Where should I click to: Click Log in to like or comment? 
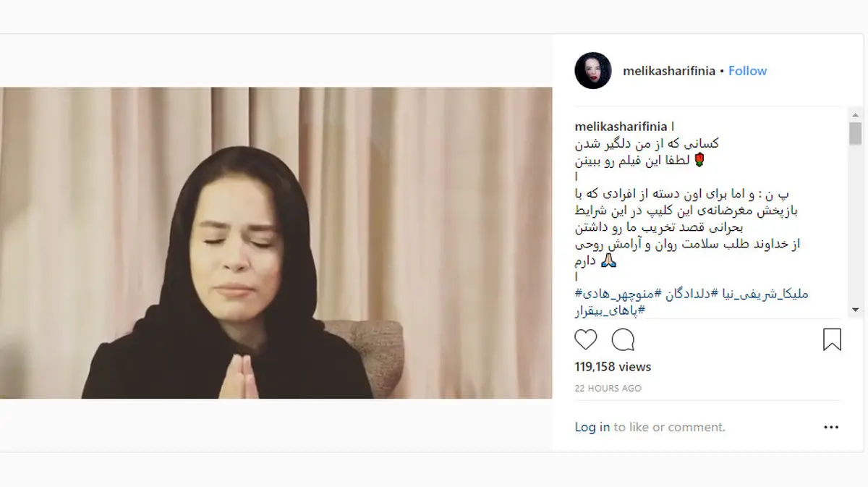pyautogui.click(x=592, y=428)
